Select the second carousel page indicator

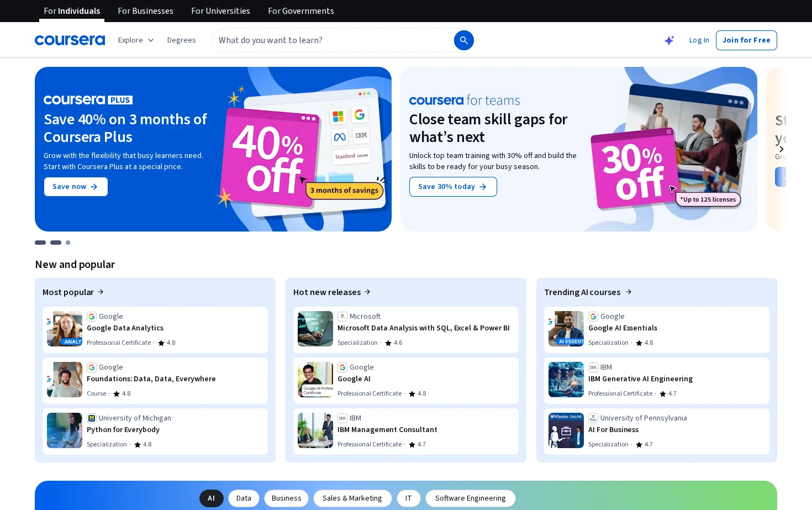point(56,243)
